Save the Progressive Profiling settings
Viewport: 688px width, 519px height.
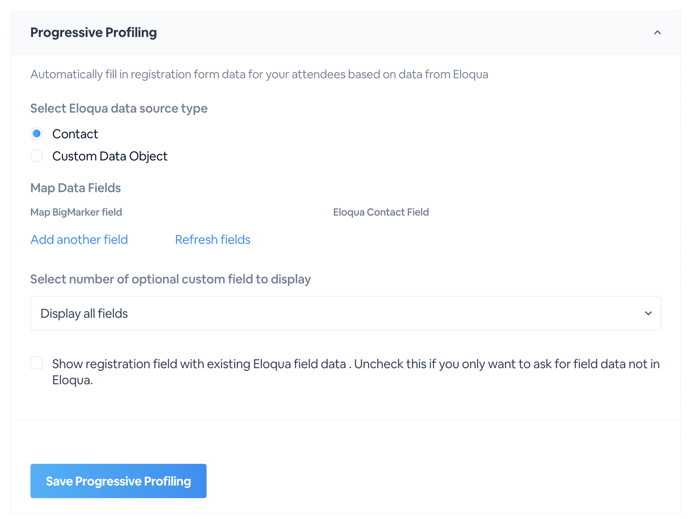[118, 481]
